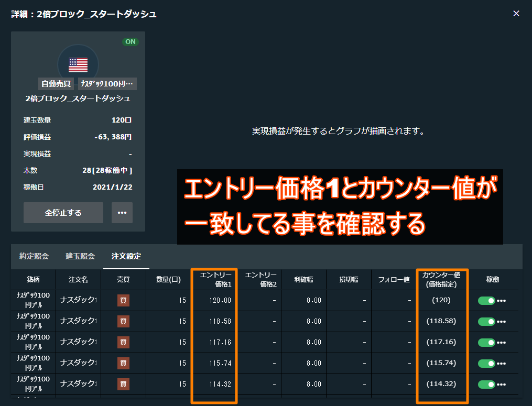Open three-dot menu for the 117.16 order
Image resolution: width=532 pixels, height=406 pixels.
point(502,343)
